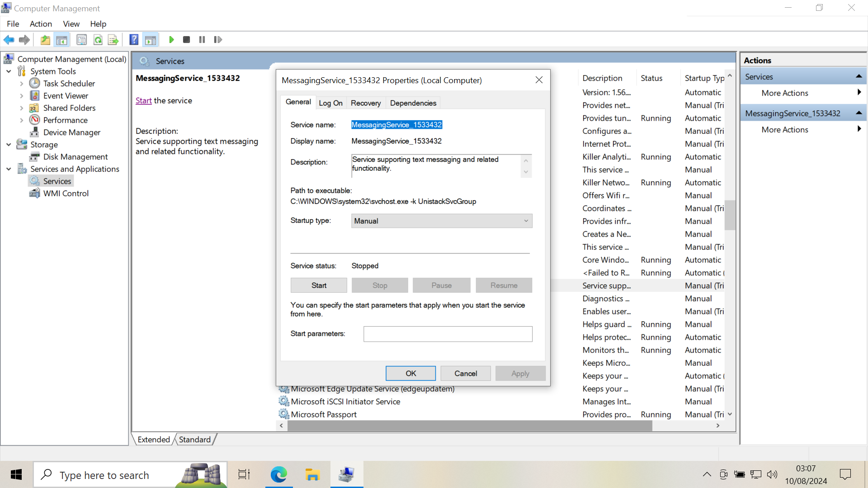Click the Refresh toolbar icon
The width and height of the screenshot is (868, 488).
98,40
